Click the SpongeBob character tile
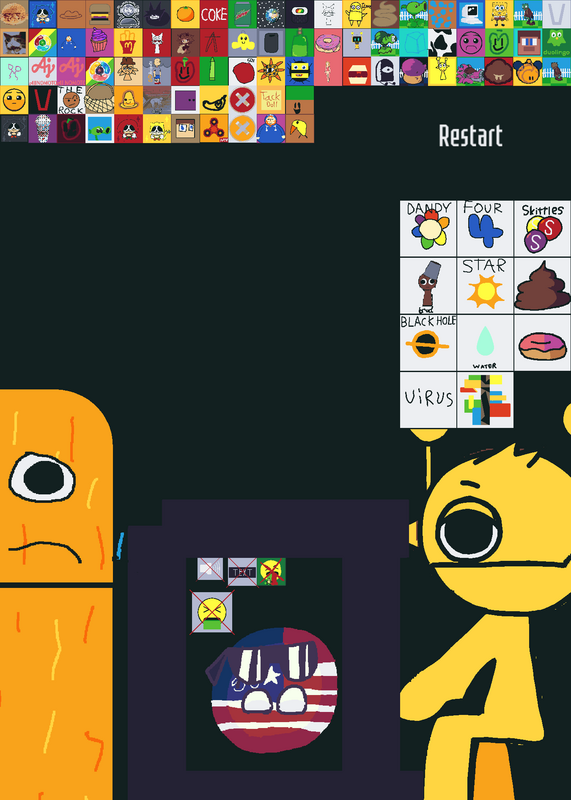 pos(500,14)
